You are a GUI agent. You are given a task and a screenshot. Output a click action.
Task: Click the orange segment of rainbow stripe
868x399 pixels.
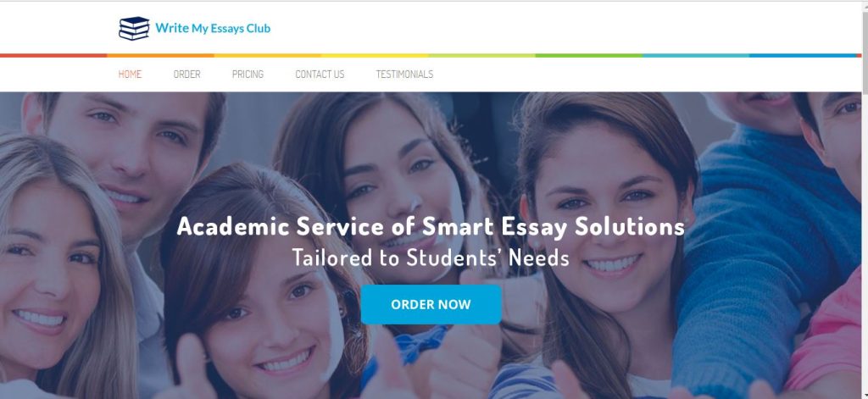(x=160, y=55)
